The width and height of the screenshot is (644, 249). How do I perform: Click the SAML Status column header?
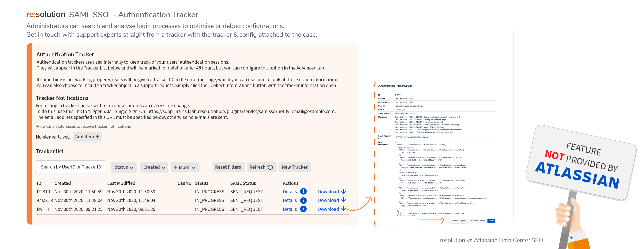(x=243, y=183)
